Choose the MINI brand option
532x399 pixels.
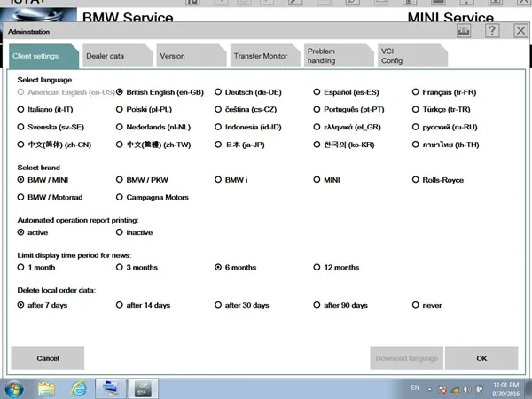(326, 180)
